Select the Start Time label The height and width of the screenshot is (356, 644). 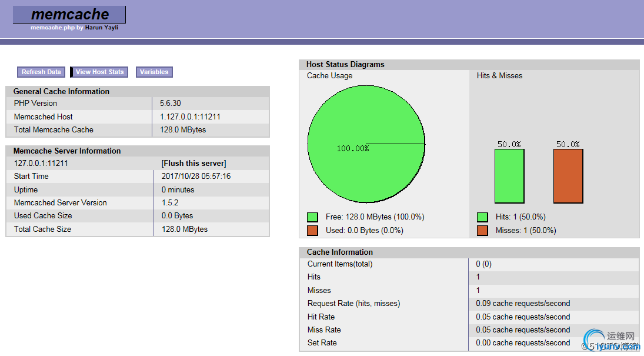pos(31,177)
